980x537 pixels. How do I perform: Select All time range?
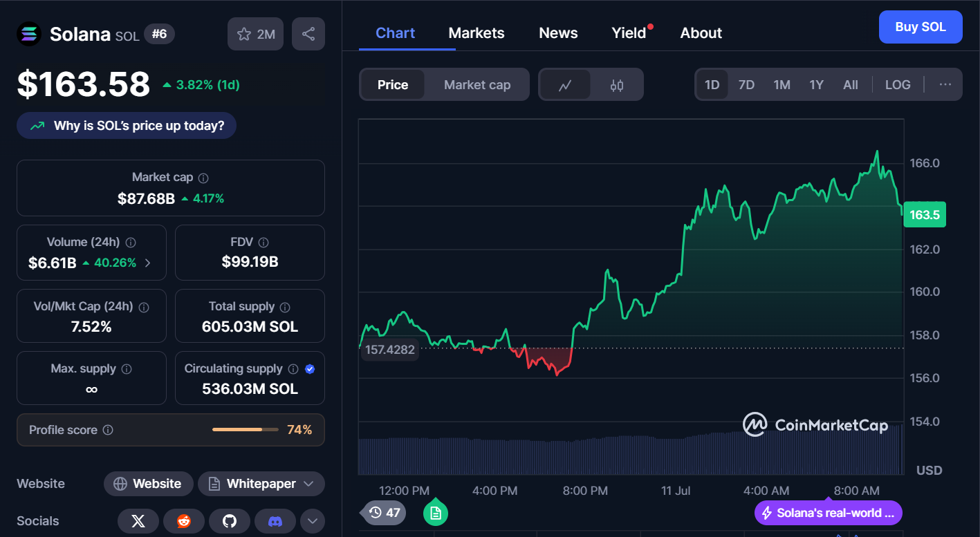[851, 84]
